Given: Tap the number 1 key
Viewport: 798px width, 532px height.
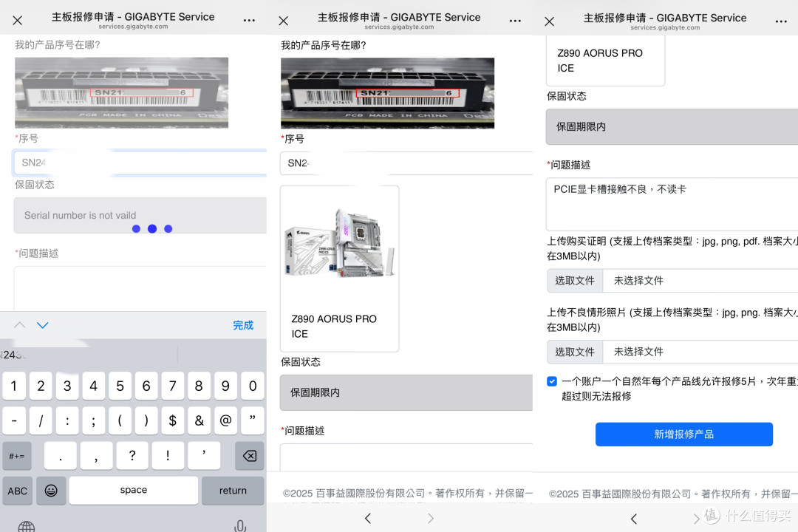Looking at the screenshot, I should pos(14,386).
